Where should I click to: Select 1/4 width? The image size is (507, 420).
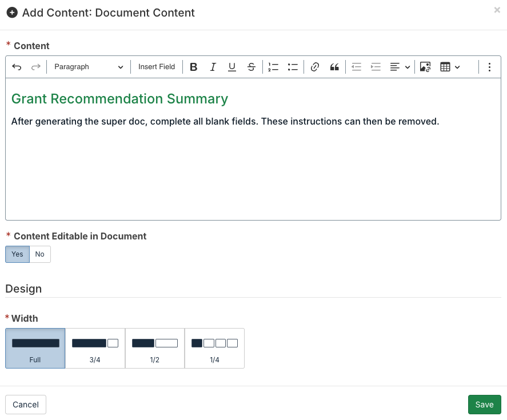pyautogui.click(x=214, y=348)
